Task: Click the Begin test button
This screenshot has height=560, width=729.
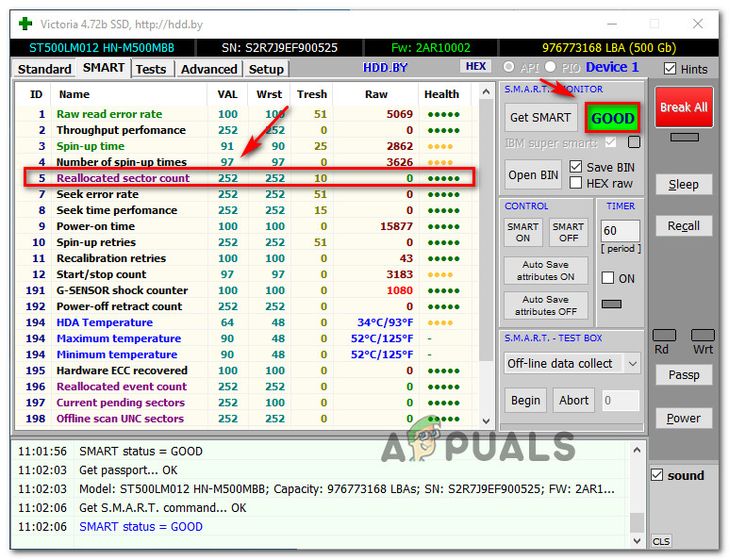Action: pyautogui.click(x=526, y=400)
